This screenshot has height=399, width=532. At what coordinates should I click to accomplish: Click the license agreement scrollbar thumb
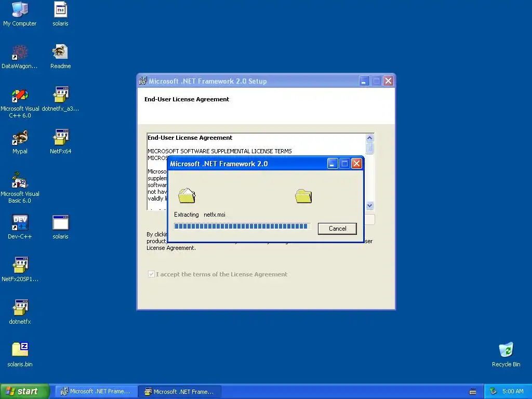(x=369, y=148)
